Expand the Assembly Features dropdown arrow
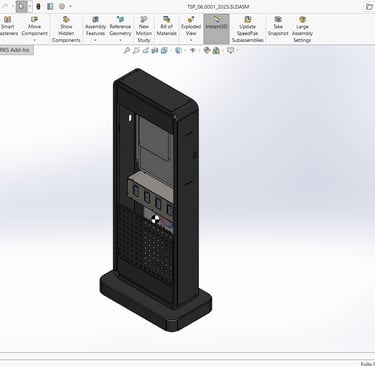Viewport: 375px width, 366px height. coord(95,40)
